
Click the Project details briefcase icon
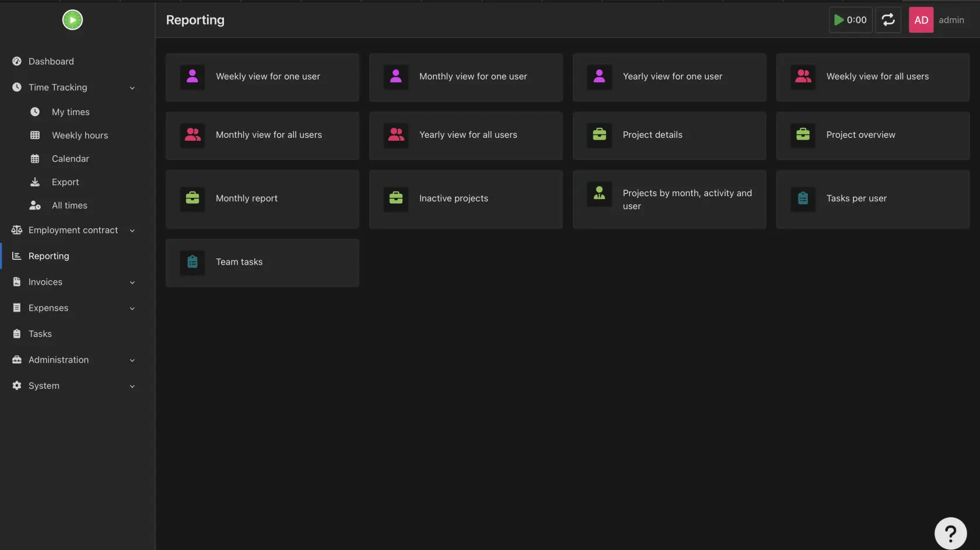[599, 135]
